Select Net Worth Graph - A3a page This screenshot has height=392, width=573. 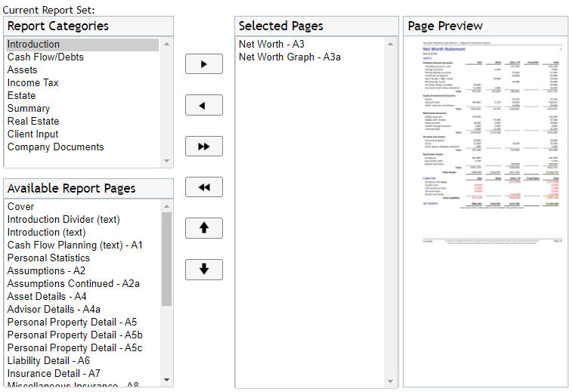tap(290, 57)
